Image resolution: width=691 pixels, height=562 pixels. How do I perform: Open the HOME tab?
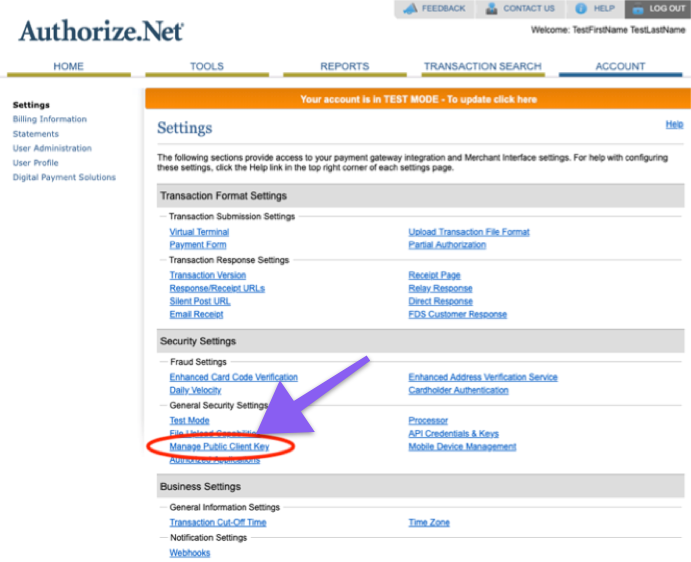(69, 67)
